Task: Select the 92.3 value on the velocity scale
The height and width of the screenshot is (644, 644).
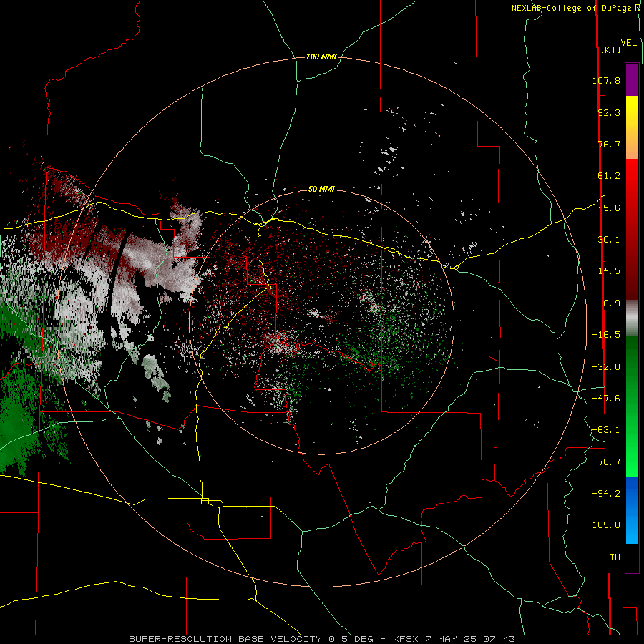Action: pyautogui.click(x=609, y=112)
